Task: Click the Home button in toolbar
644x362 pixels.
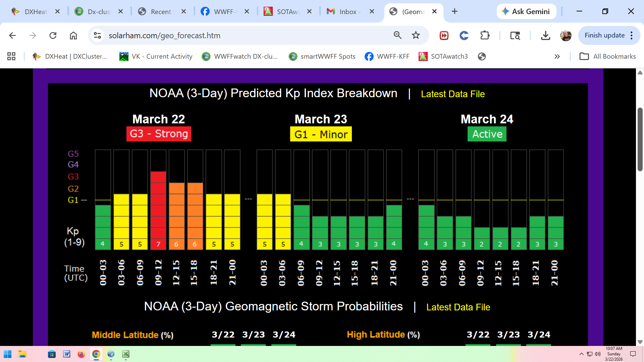Action: 73,36
